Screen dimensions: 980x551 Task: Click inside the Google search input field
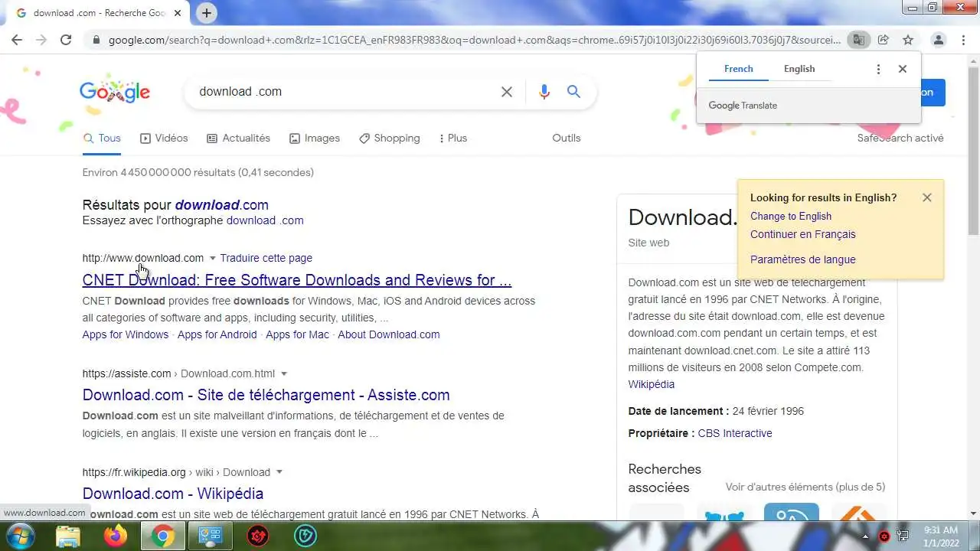click(x=345, y=92)
